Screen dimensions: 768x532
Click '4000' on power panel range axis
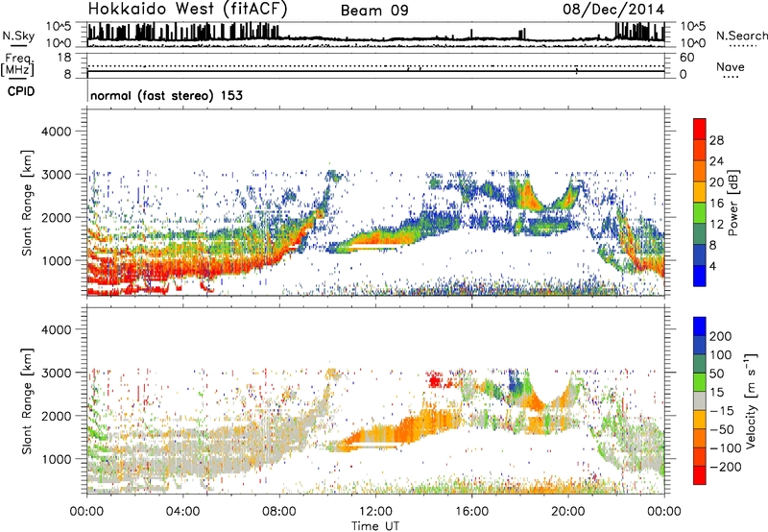tap(57, 132)
